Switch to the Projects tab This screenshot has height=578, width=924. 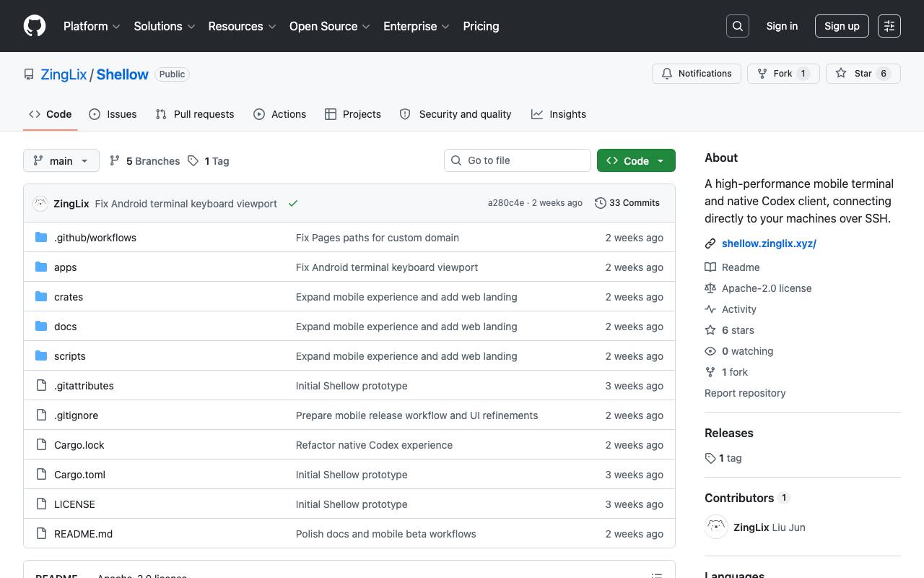[x=353, y=114]
